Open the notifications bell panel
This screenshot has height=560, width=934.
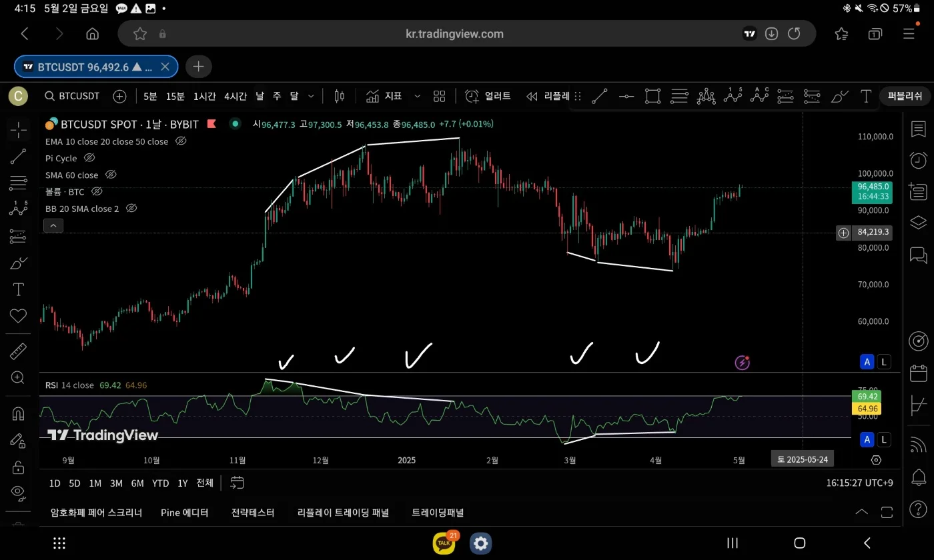(919, 477)
